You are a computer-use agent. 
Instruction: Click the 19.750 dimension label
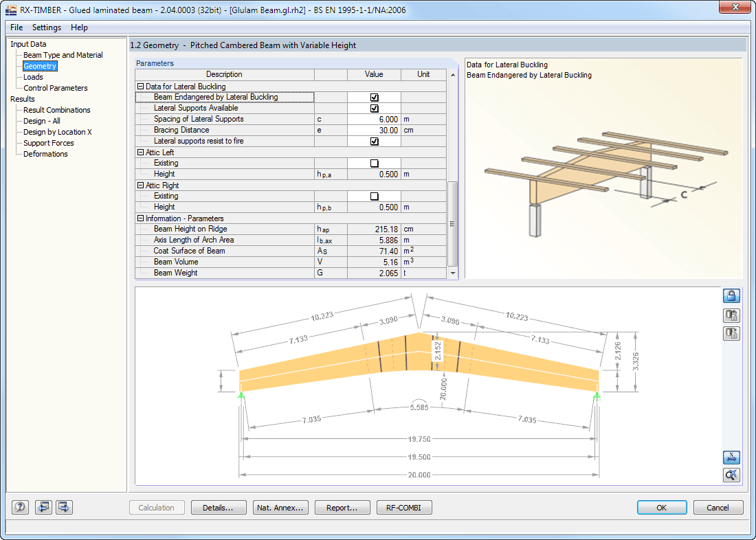419,439
